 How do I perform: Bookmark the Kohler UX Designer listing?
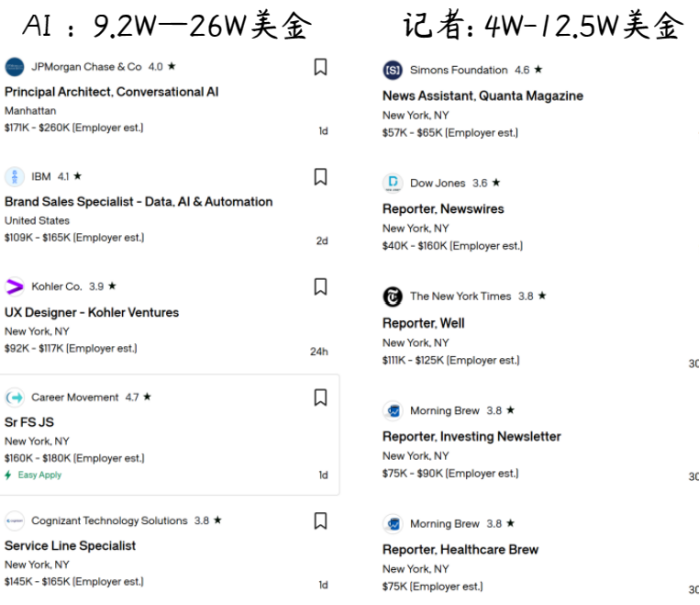[320, 287]
